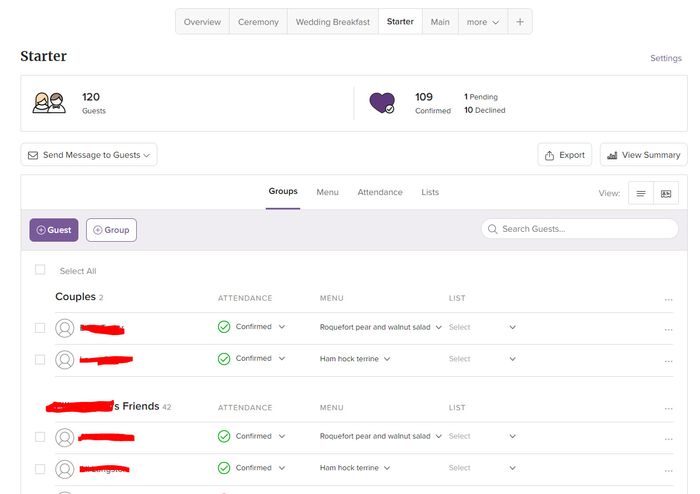Click the plus icon to add event tab
Image resolution: width=700 pixels, height=494 pixels.
pyautogui.click(x=520, y=22)
